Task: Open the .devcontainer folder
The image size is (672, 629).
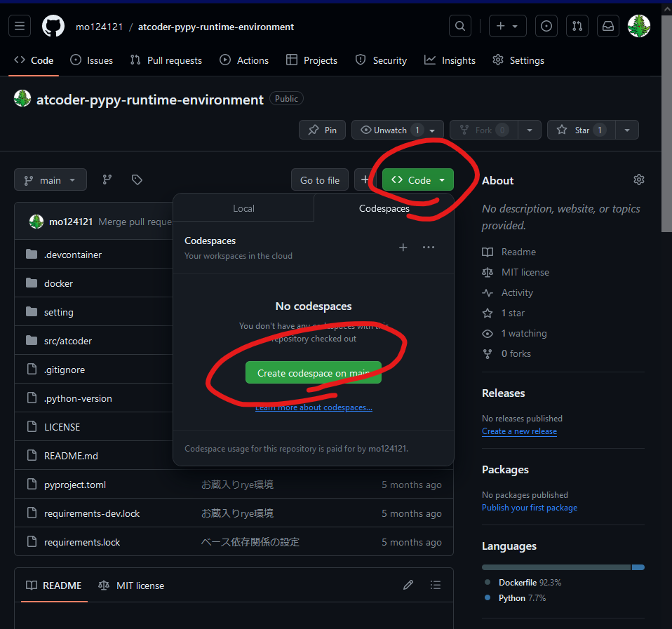Action: coord(73,255)
